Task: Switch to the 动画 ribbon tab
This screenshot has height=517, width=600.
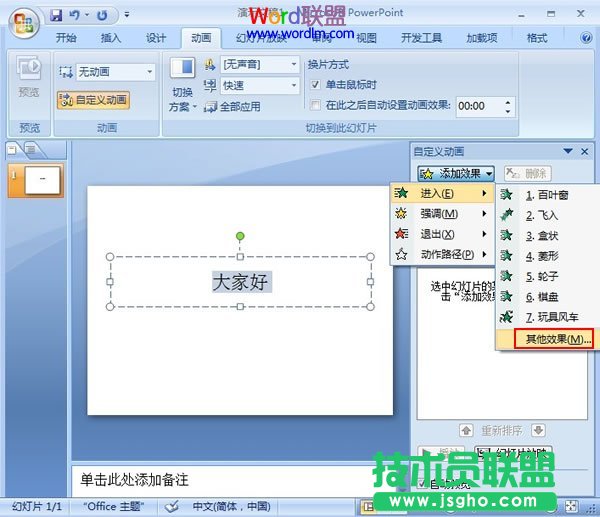Action: pyautogui.click(x=201, y=38)
